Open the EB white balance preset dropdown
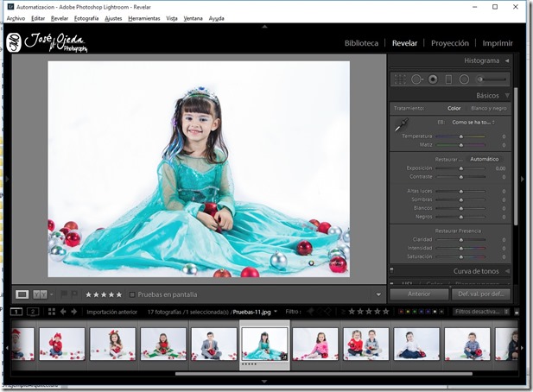The height and width of the screenshot is (392, 533). coord(473,123)
